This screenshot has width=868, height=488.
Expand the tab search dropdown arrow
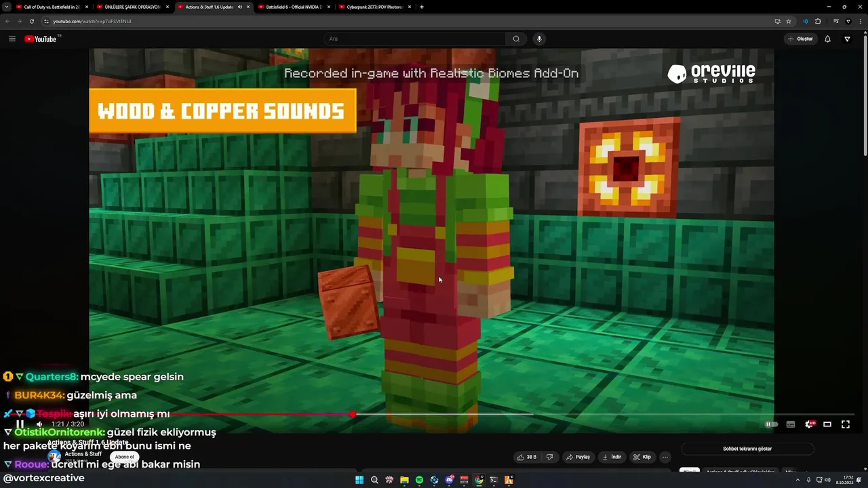(6, 7)
